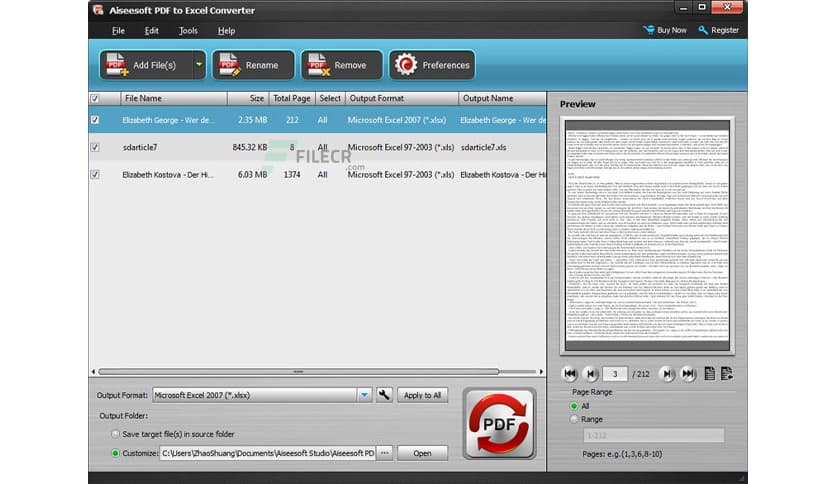Select the Elizabeth George - Wer de... row

(317, 120)
